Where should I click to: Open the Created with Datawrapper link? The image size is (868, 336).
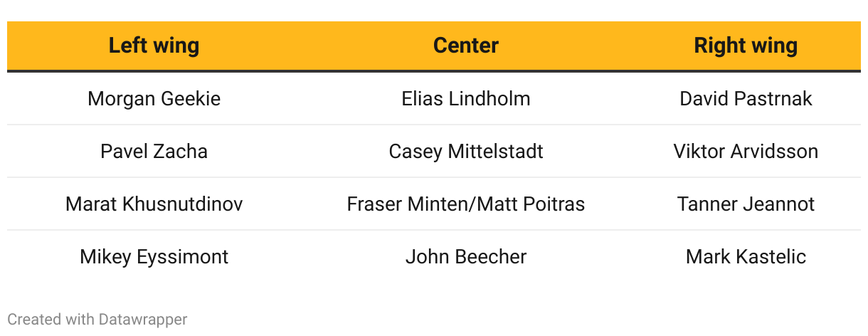pyautogui.click(x=97, y=319)
